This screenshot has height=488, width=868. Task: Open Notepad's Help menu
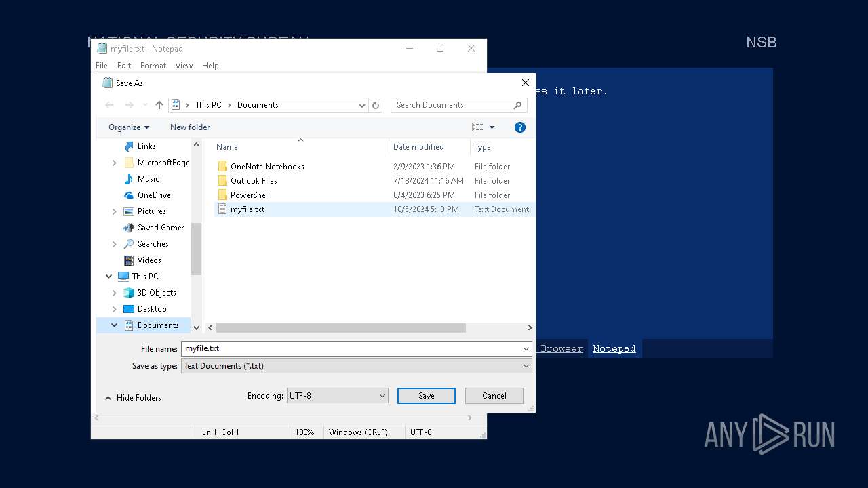[210, 66]
